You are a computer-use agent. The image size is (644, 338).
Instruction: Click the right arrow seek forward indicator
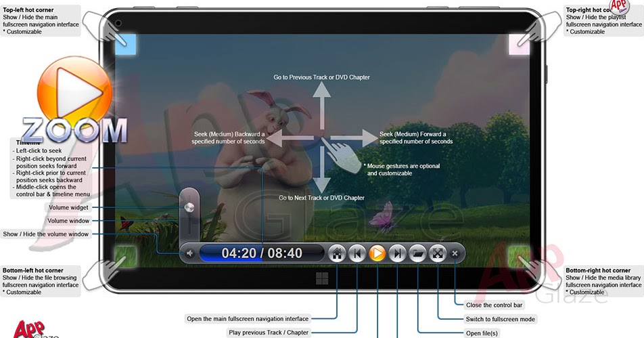click(x=354, y=138)
